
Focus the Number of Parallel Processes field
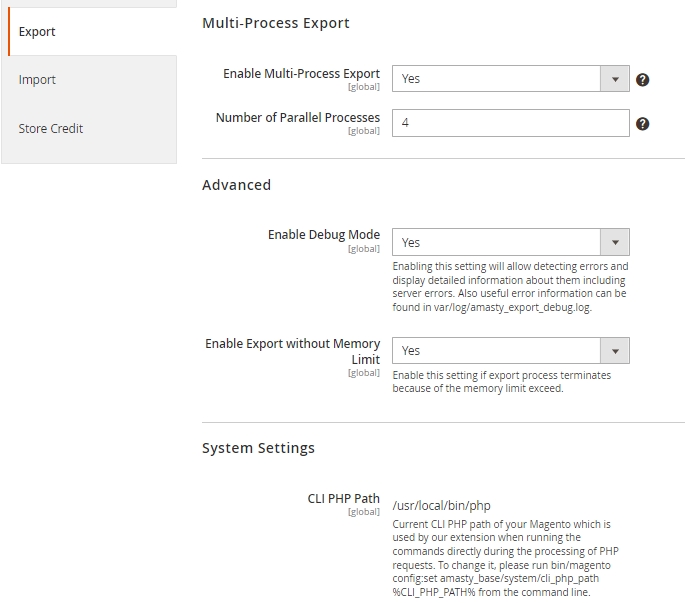[x=511, y=123]
